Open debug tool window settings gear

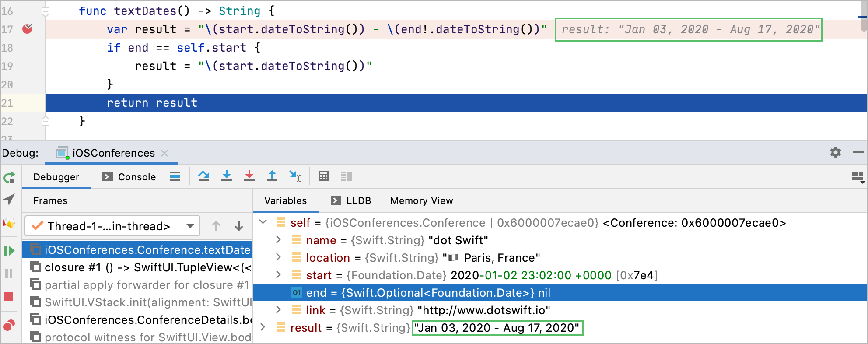[x=836, y=152]
